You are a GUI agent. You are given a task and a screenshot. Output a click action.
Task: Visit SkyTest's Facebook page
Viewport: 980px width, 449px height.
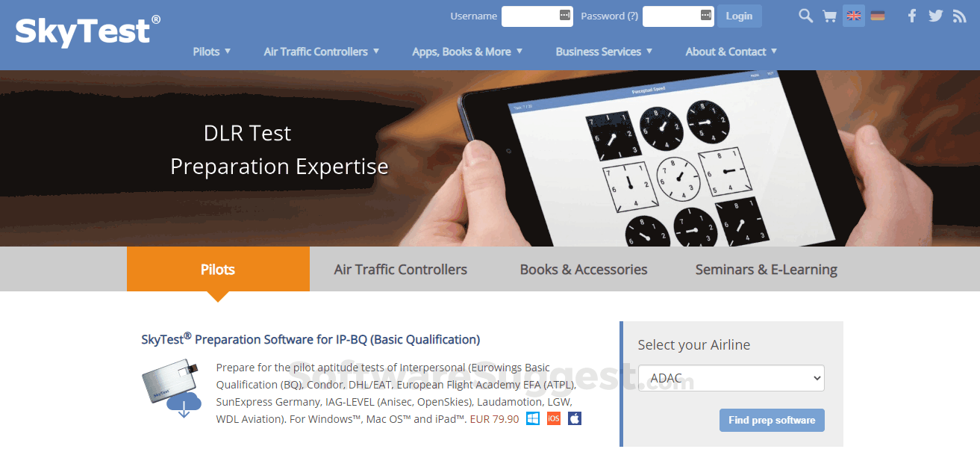[x=911, y=15]
